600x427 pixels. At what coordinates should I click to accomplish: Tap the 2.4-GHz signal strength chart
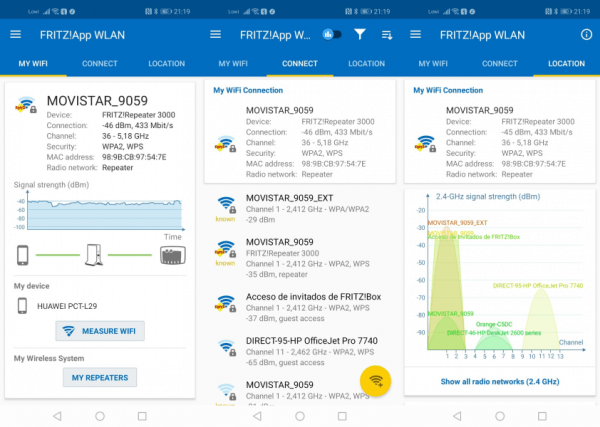pos(500,277)
